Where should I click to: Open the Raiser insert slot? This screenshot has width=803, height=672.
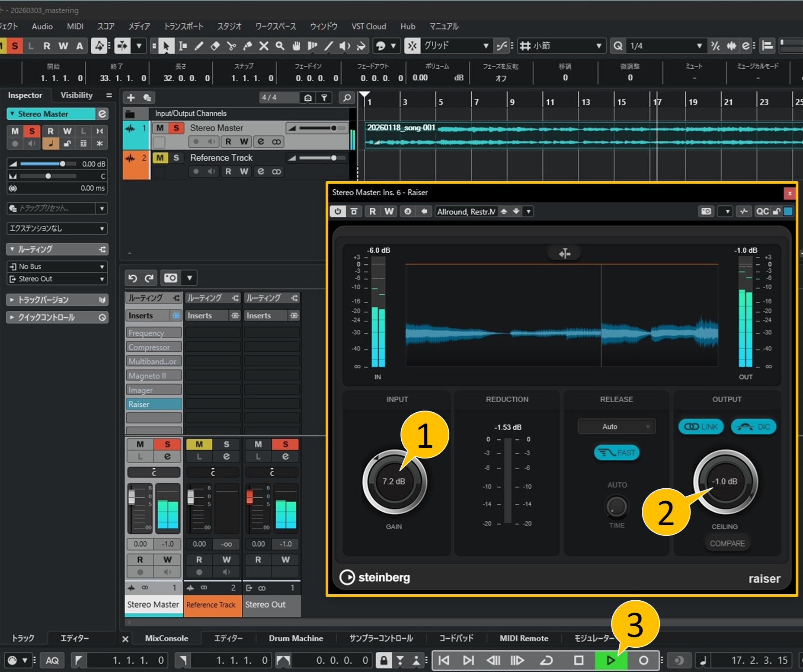coord(153,404)
